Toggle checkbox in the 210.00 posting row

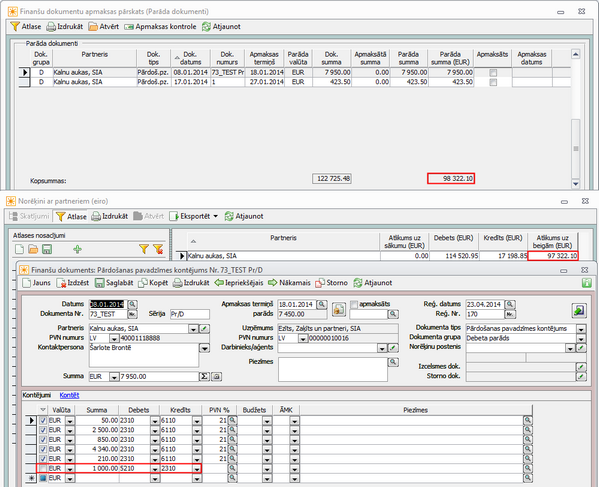[43, 459]
